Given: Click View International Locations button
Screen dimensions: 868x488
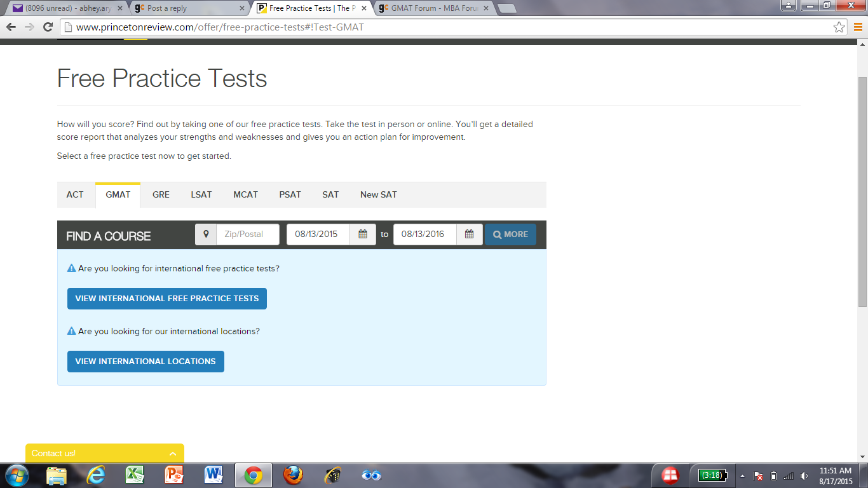Looking at the screenshot, I should 146,362.
